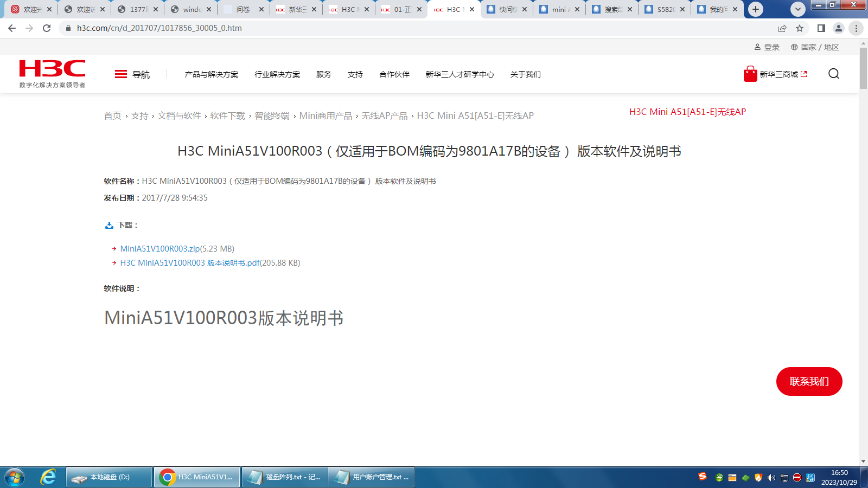Click the 支持 breadcrumb link
Screen dimensions: 868x488
coord(139,115)
